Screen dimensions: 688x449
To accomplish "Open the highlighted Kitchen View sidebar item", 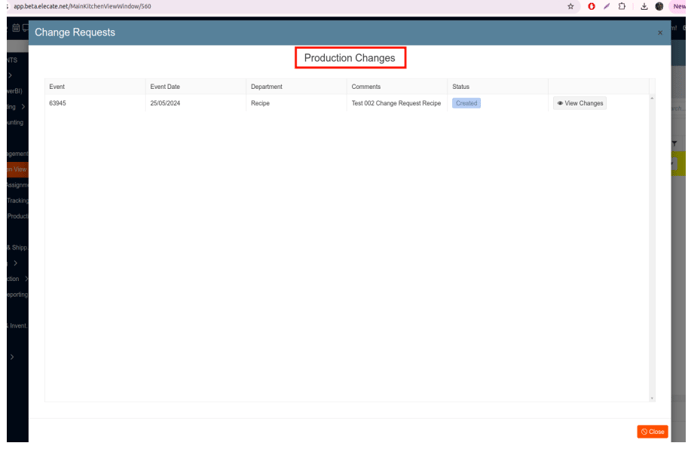I will (18, 169).
